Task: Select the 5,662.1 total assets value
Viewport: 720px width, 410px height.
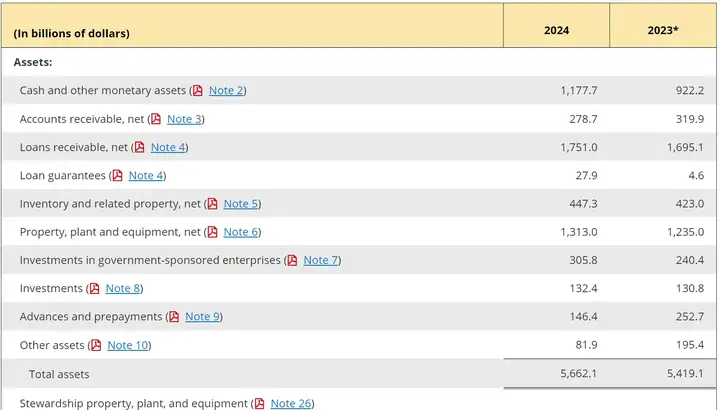Action: [x=579, y=374]
